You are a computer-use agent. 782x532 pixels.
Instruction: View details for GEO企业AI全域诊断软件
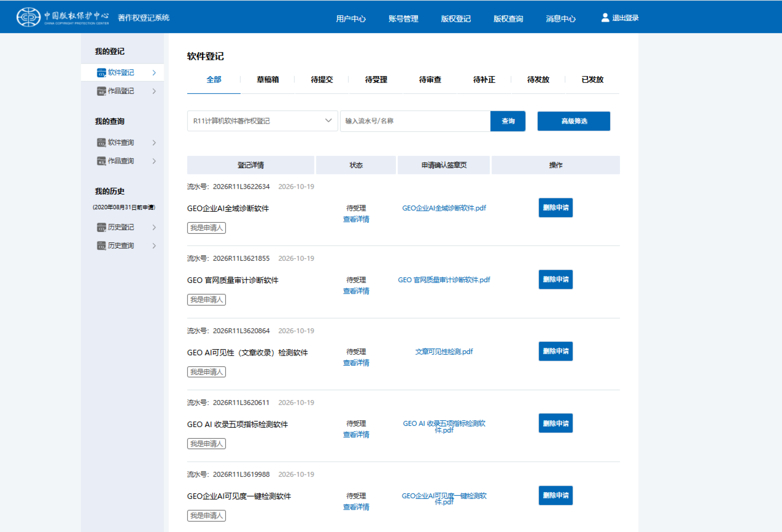pyautogui.click(x=356, y=219)
